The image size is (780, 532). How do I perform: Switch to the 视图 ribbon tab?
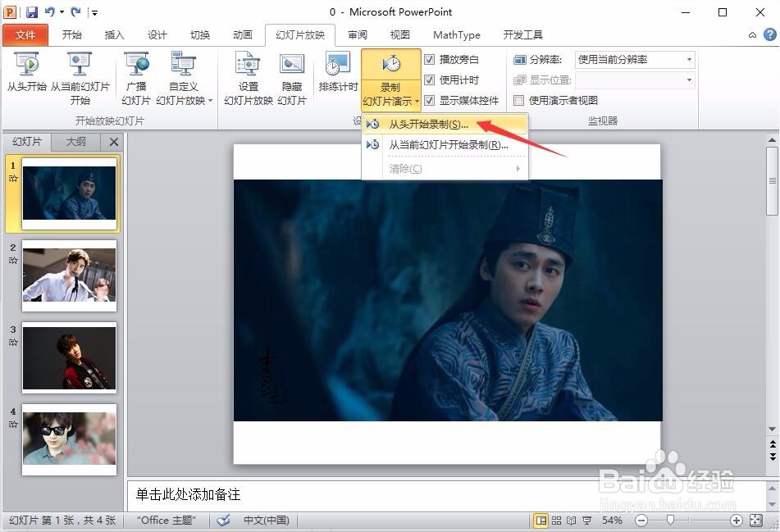coord(400,34)
